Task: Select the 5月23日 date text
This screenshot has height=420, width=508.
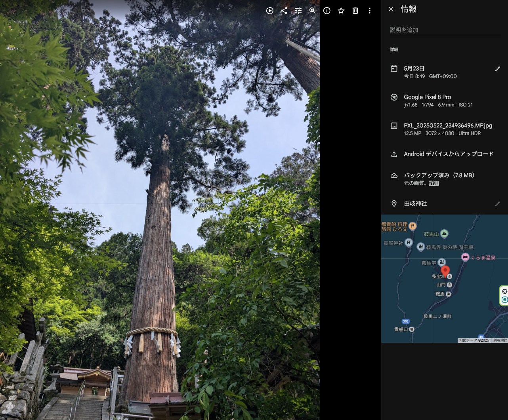Action: 414,68
